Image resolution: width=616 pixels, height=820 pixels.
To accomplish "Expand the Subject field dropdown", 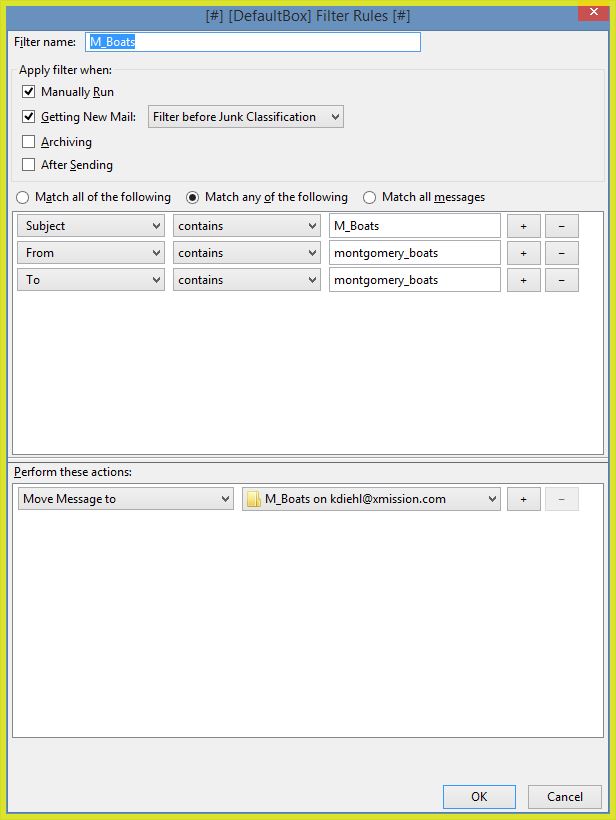I will pyautogui.click(x=90, y=226).
